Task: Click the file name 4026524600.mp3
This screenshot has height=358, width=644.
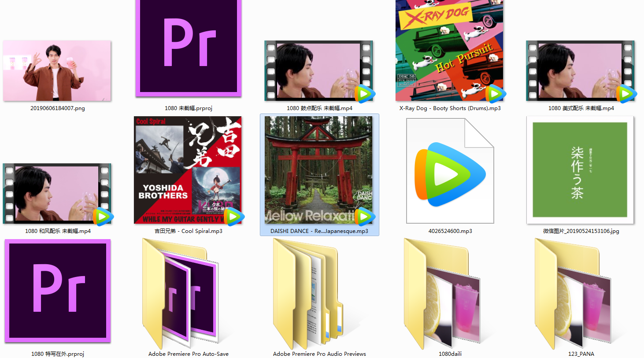Action: coord(450,231)
